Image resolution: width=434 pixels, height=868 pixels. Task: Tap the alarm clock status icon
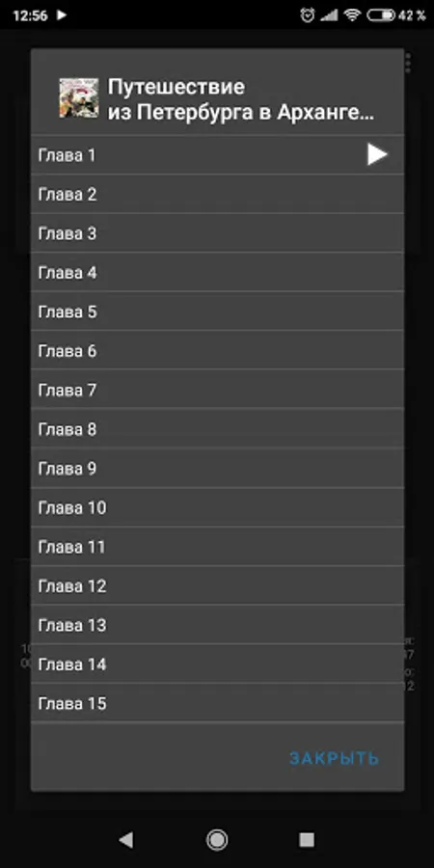pos(308,14)
